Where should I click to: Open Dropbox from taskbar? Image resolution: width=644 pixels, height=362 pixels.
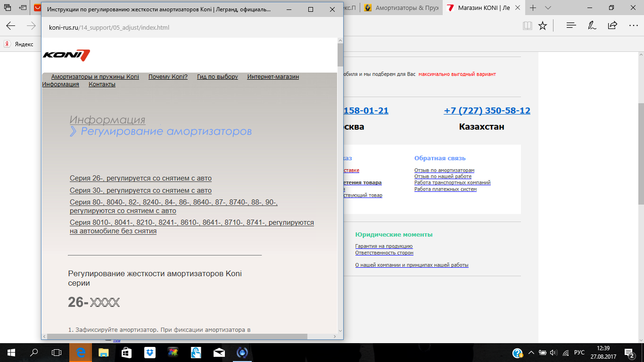[x=150, y=352]
